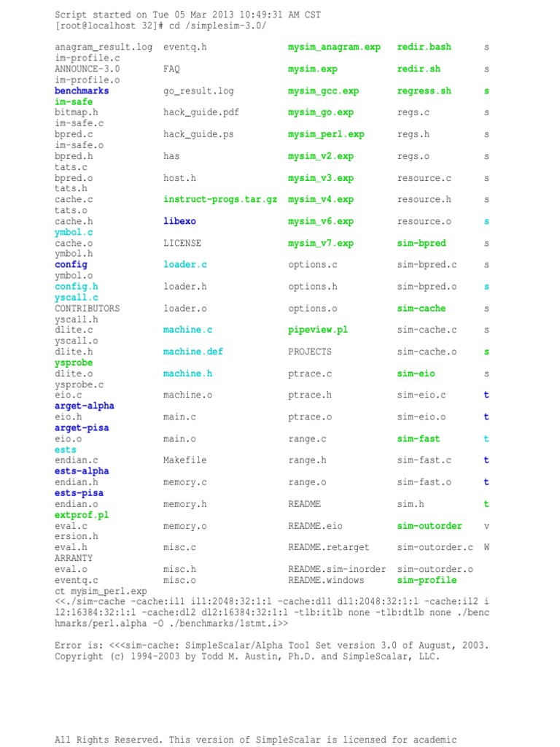The image size is (560, 747).
Task: Click the file name 'machine.c'
Action: pos(187,330)
